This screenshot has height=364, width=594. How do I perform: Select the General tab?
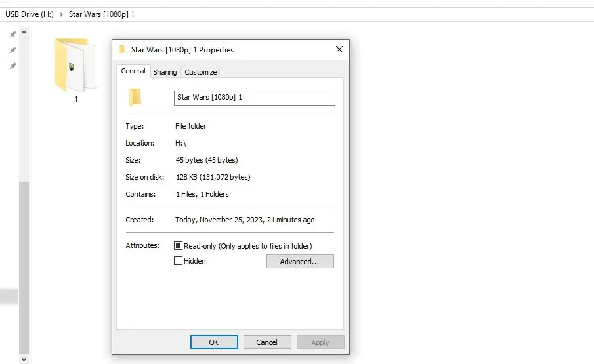(x=133, y=71)
